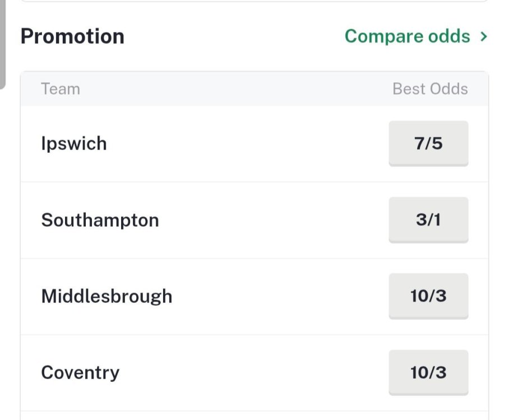Click empty space in the Middlesbrough row
Image resolution: width=509 pixels, height=420 pixels.
coord(280,296)
